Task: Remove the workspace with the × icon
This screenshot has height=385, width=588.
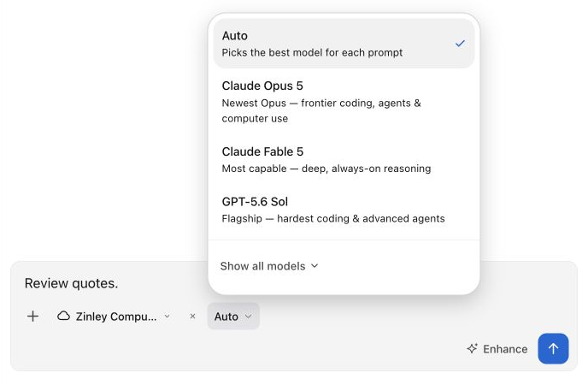Action: [x=192, y=317]
